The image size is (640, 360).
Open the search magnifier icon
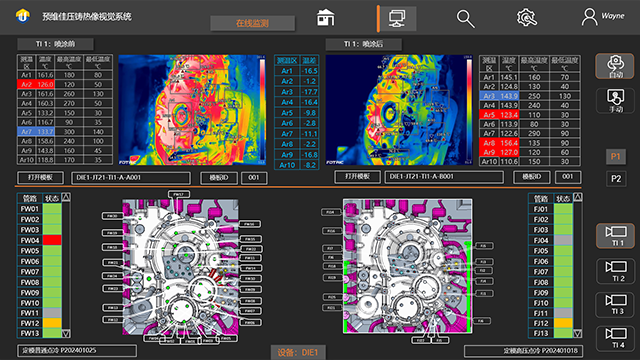pos(465,19)
